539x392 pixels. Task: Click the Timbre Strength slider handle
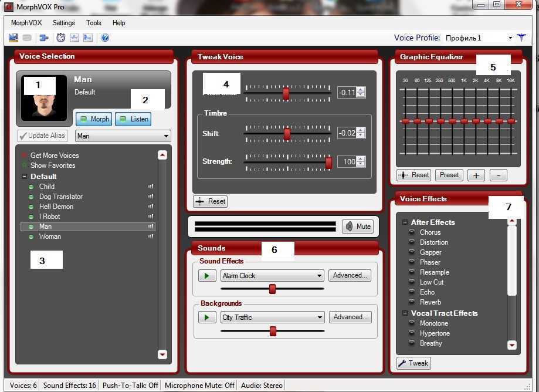coord(328,162)
